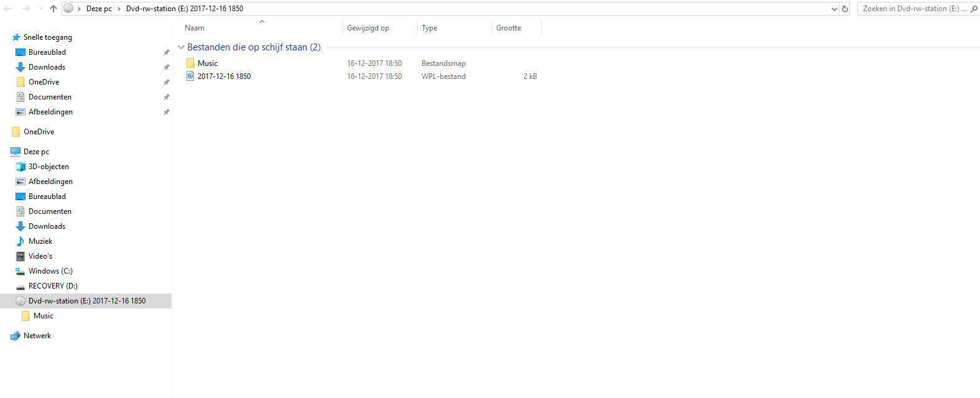This screenshot has width=980, height=398.
Task: Select Dvd-rw-station (E:) in navigation tree
Action: (87, 301)
